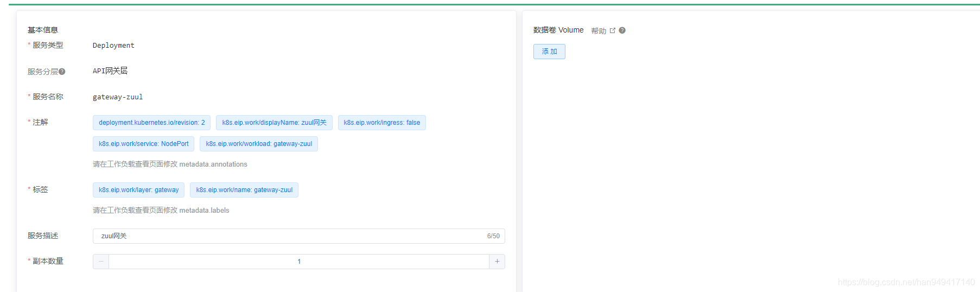Increase replica count with the plus button
This screenshot has width=980, height=292.
tap(497, 262)
